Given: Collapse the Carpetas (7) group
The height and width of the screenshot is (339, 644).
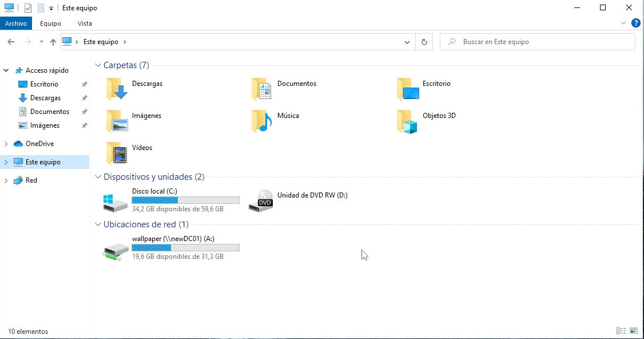Looking at the screenshot, I should click(x=98, y=65).
